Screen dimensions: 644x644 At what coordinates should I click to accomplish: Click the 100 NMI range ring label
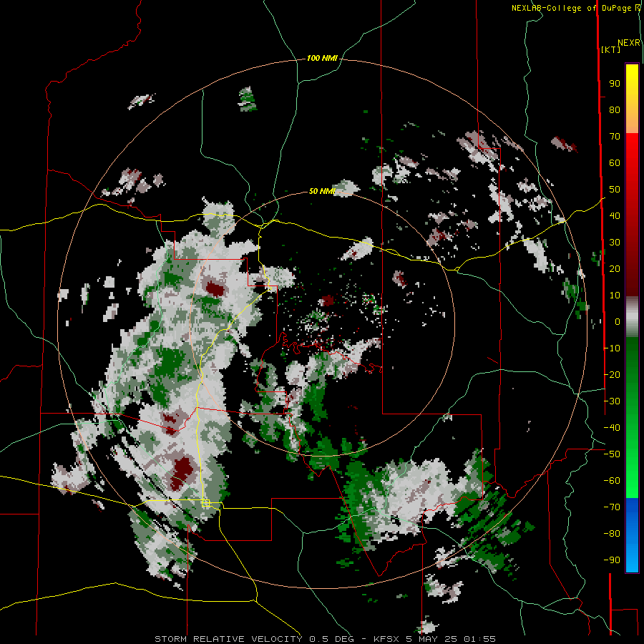point(322,59)
